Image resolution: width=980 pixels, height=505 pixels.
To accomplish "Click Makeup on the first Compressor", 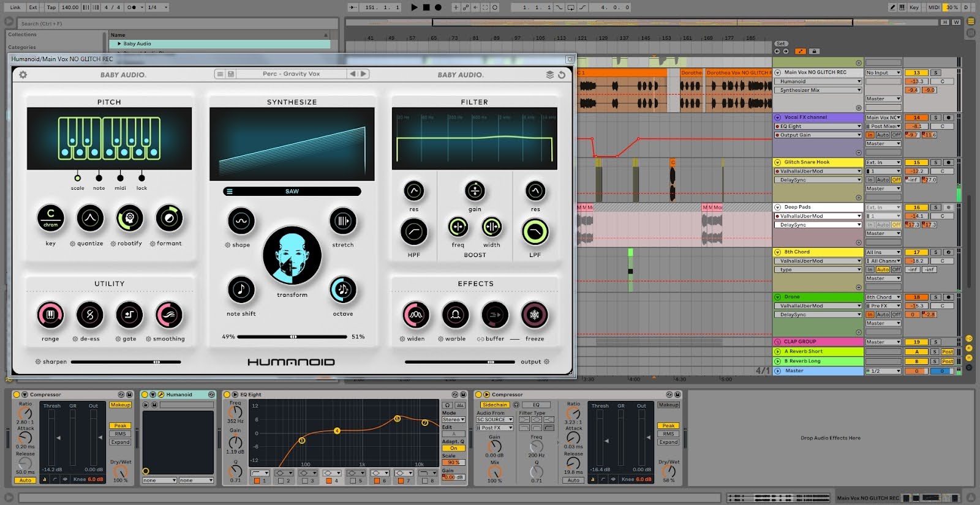I will click(120, 405).
